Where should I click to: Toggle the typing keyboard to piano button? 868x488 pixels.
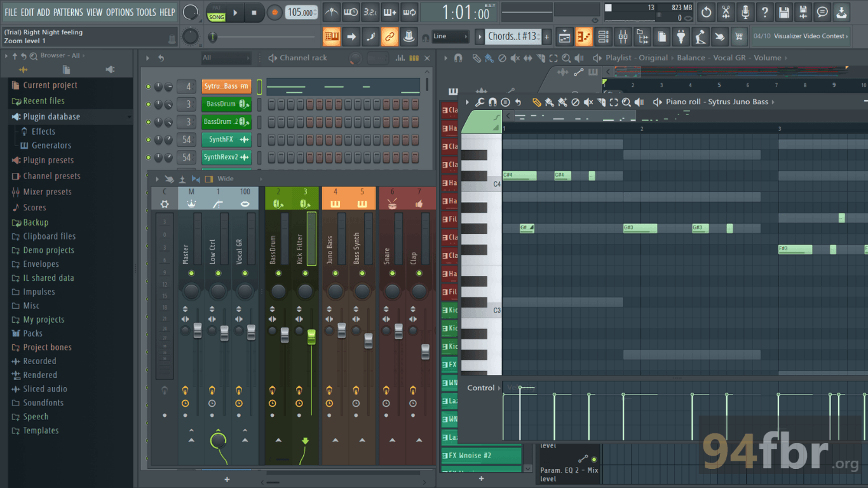332,37
